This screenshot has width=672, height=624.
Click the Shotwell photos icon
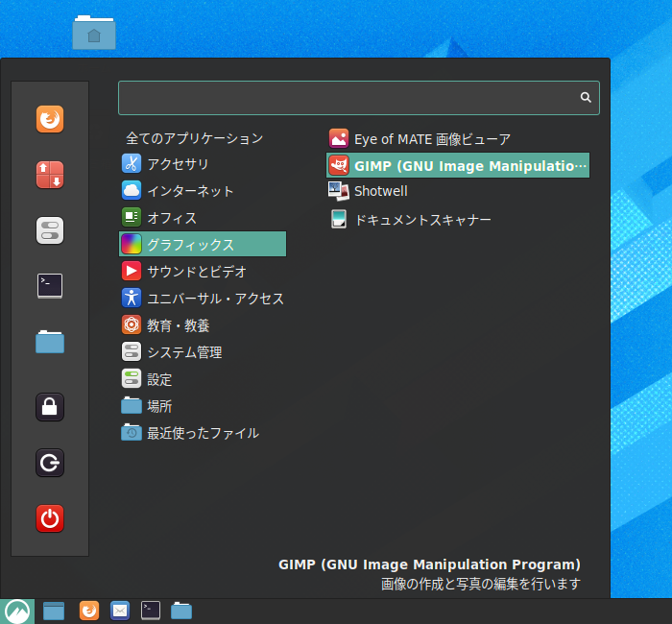pyautogui.click(x=339, y=191)
